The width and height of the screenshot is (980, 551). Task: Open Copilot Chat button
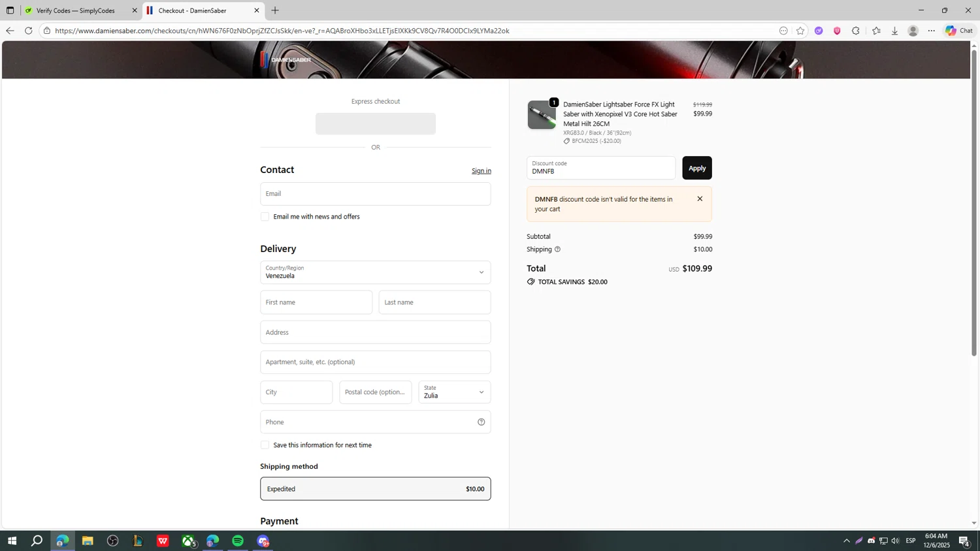click(959, 31)
